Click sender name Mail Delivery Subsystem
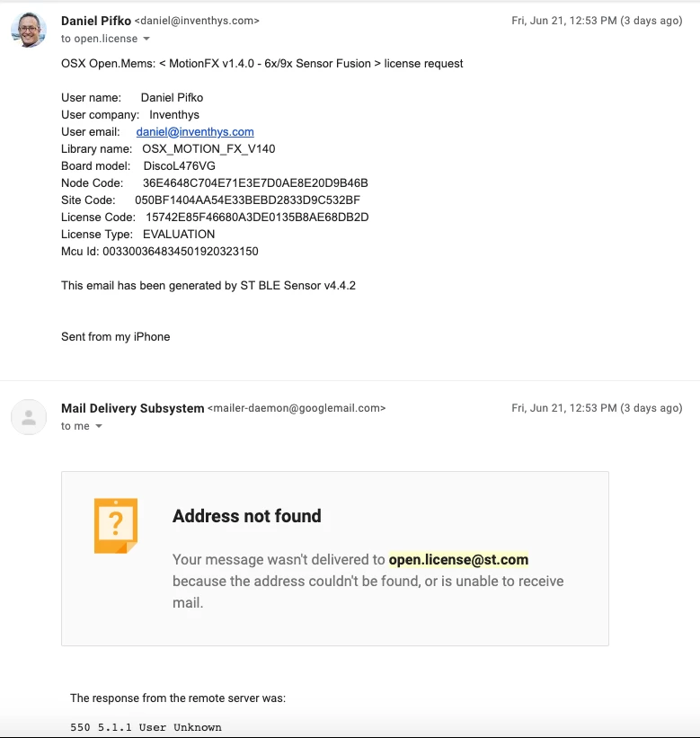Screen dimensions: 700x738 pyautogui.click(x=133, y=408)
